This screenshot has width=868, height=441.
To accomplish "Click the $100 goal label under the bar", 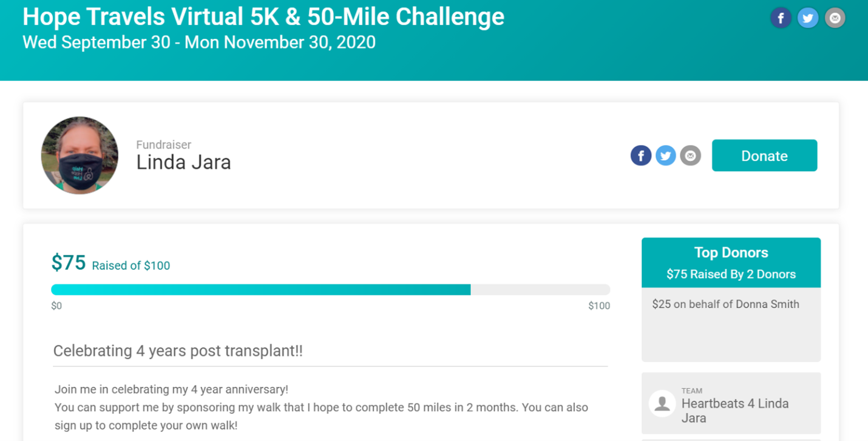I will pyautogui.click(x=599, y=306).
